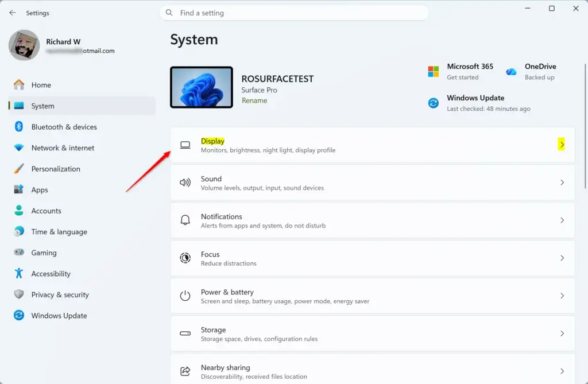Click the device wallpaper thumbnail
Image resolution: width=588 pixels, height=384 pixels.
pyautogui.click(x=202, y=87)
